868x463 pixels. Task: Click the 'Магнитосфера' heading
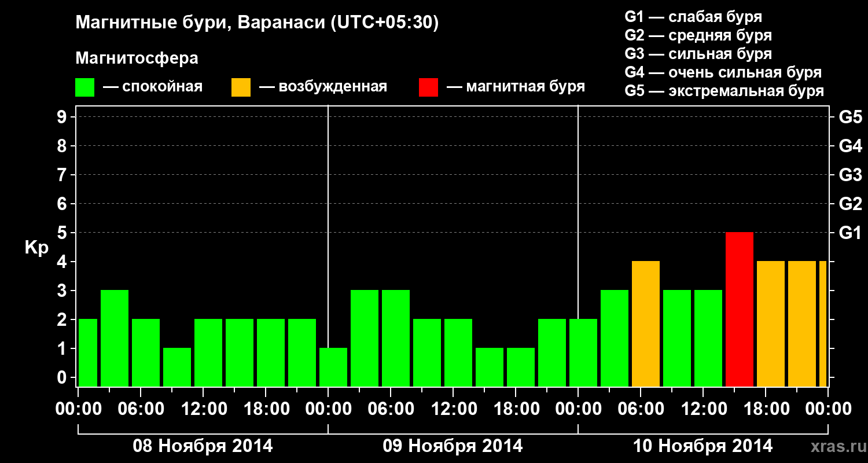click(x=137, y=58)
